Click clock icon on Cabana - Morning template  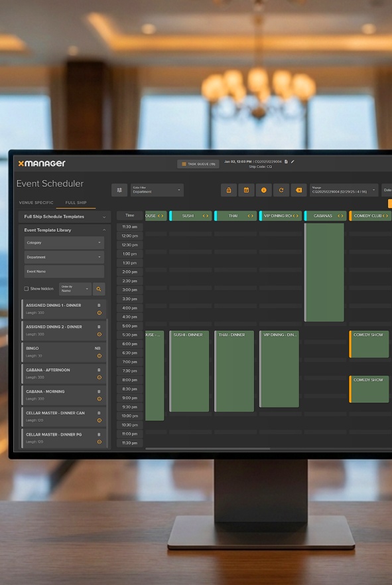pyautogui.click(x=99, y=399)
